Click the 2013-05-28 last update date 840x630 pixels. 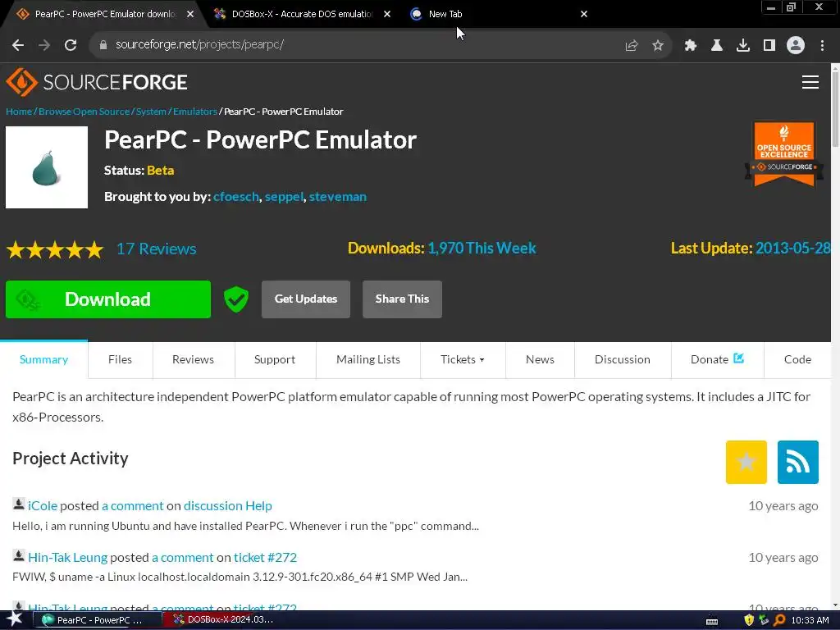pyautogui.click(x=793, y=248)
